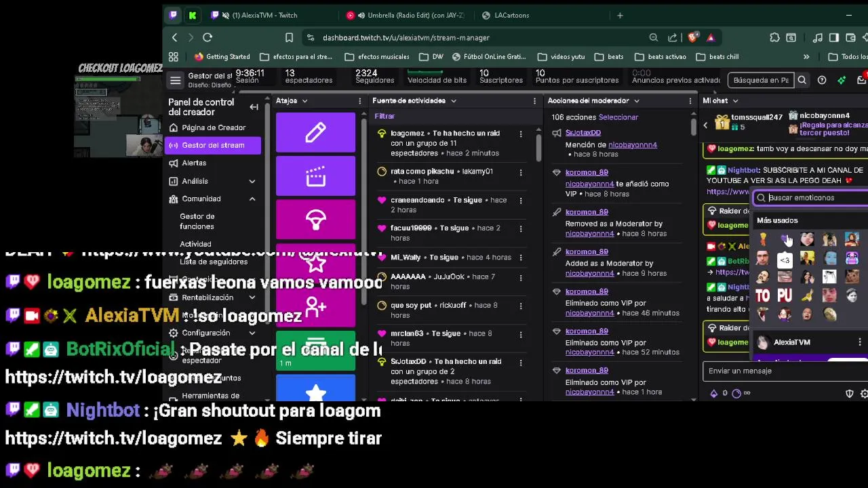Click the Filtrar link in activity feed
Image resolution: width=868 pixels, height=488 pixels.
click(x=384, y=116)
